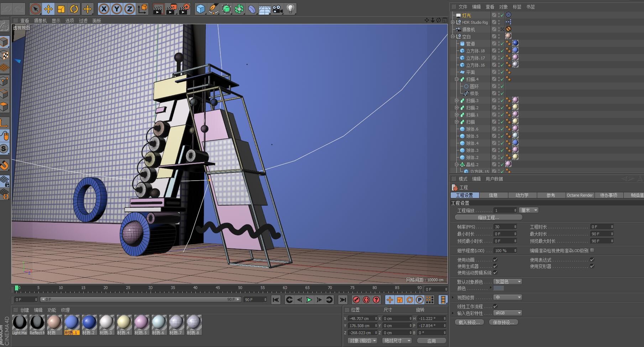The image size is (644, 347).
Task: Open the blue deformer objects icon
Action: (252, 9)
